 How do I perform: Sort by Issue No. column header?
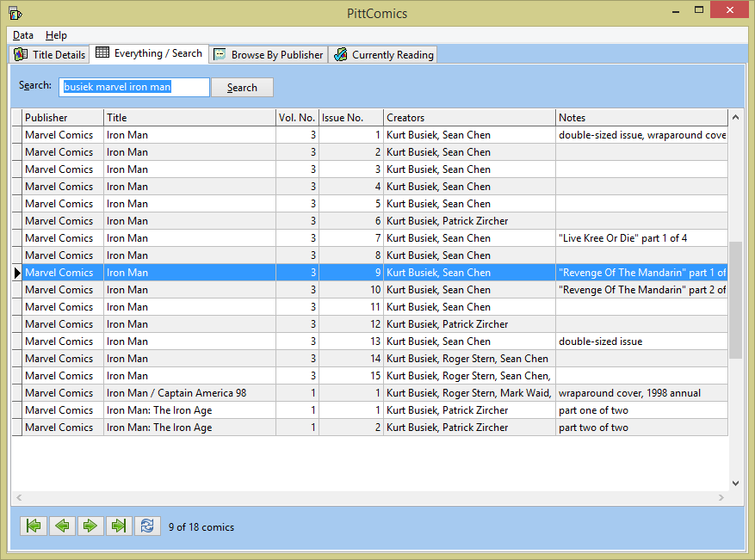point(351,117)
